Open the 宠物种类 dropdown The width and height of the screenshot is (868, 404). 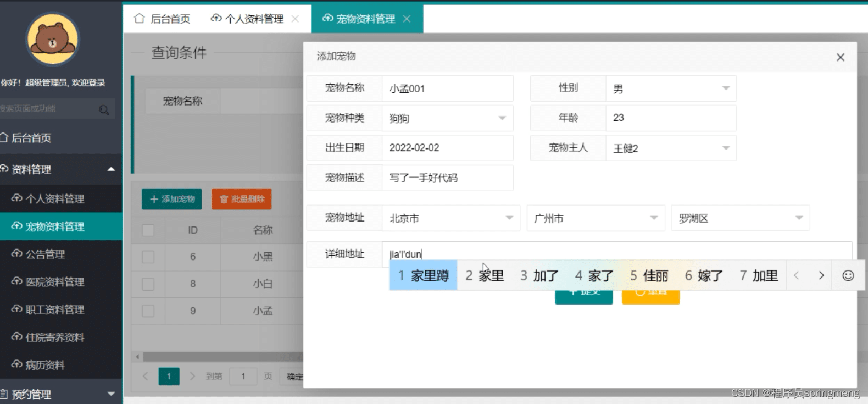447,118
